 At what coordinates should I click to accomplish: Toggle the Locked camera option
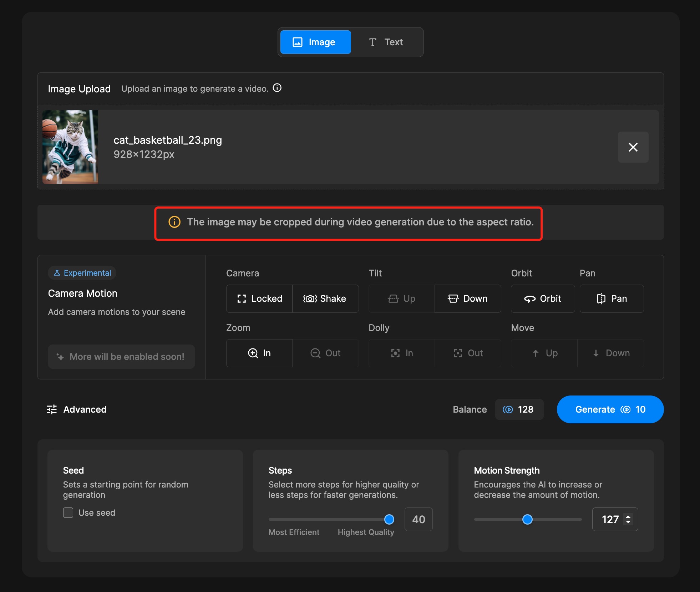coord(259,298)
